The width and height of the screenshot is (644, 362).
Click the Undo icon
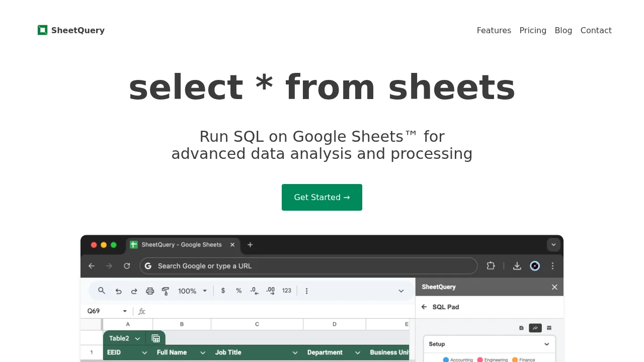tap(119, 291)
